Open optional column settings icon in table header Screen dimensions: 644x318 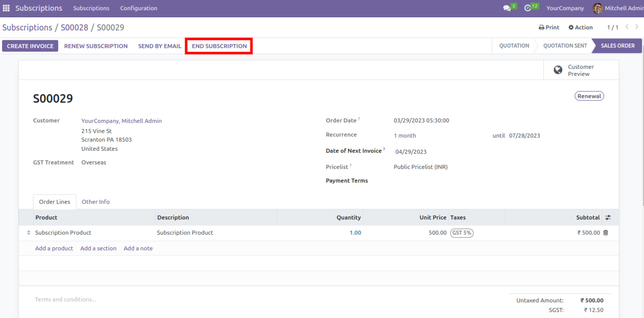608,217
